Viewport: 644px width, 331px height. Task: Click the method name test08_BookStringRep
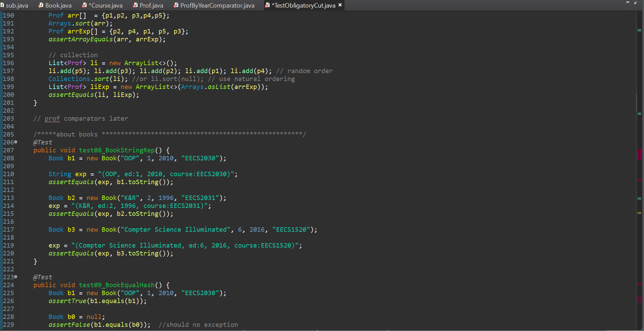(x=117, y=150)
